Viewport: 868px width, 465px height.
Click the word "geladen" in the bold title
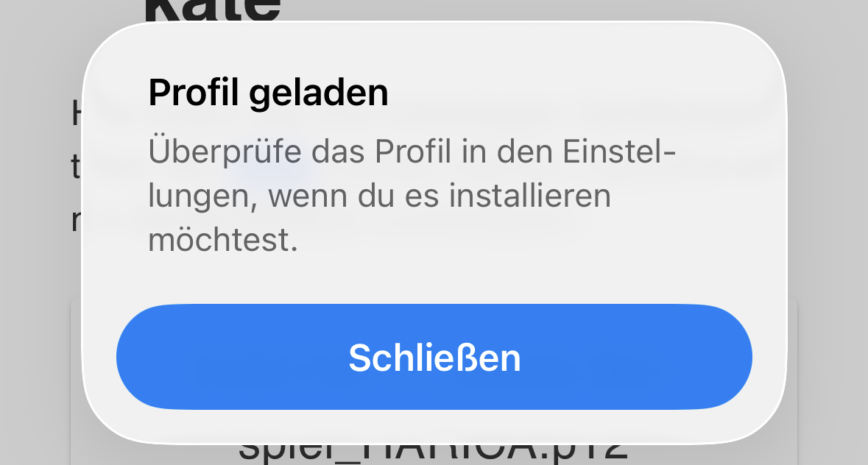[x=318, y=92]
